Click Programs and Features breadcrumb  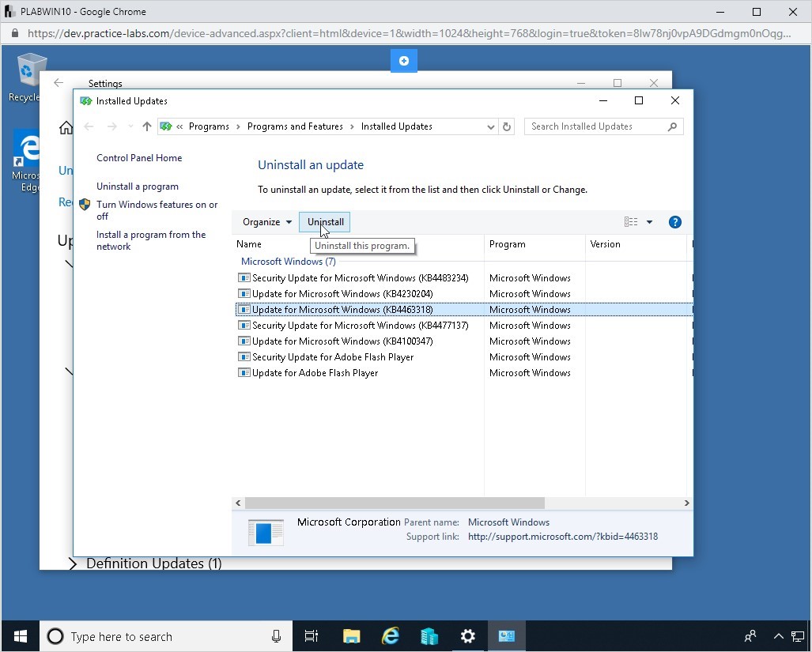[x=295, y=126]
